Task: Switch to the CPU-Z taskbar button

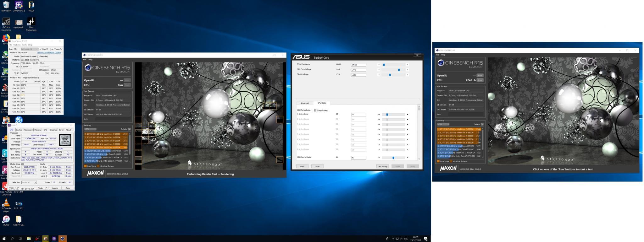Action: pos(54,239)
